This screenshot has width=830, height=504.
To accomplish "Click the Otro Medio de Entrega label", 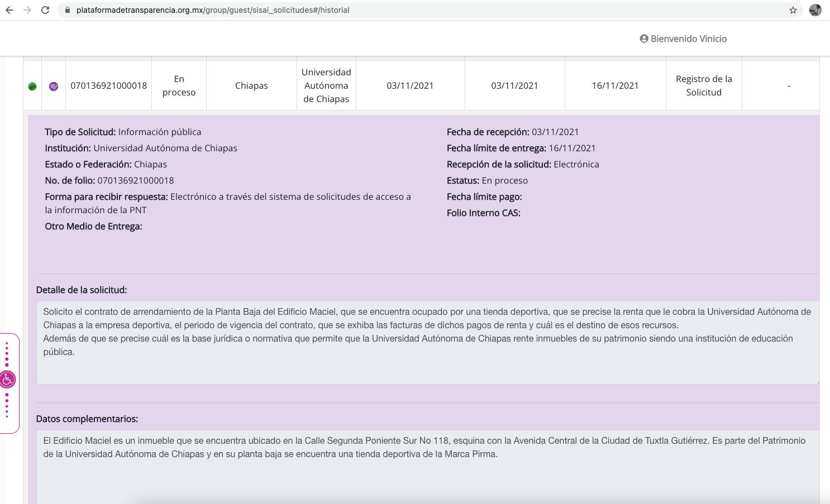I will [93, 226].
